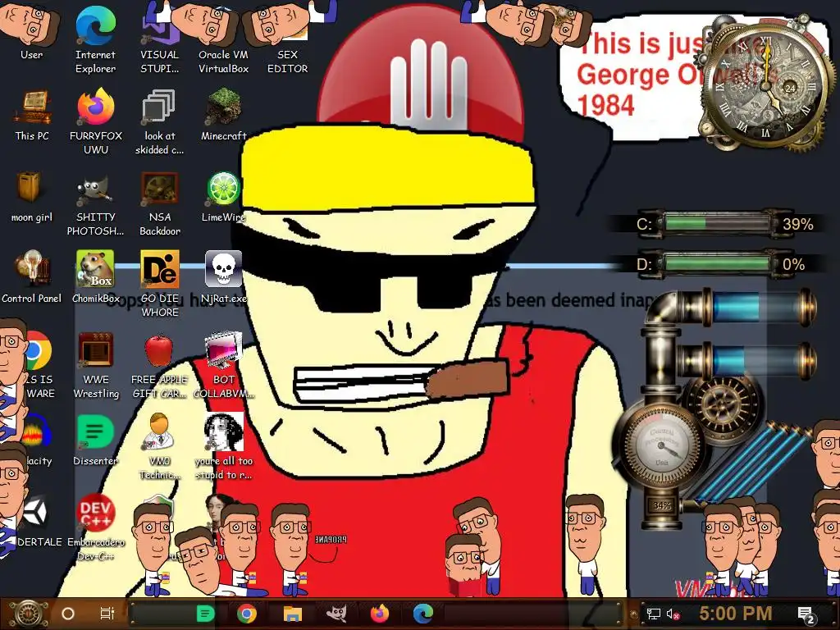Image resolution: width=840 pixels, height=630 pixels.
Task: Open the User desktop icon
Action: pyautogui.click(x=32, y=32)
